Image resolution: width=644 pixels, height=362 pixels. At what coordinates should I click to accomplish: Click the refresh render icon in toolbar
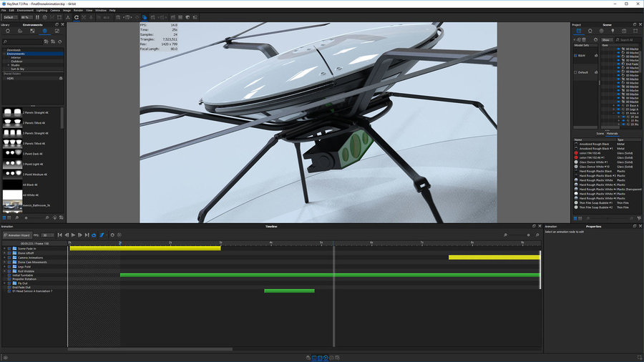[77, 17]
